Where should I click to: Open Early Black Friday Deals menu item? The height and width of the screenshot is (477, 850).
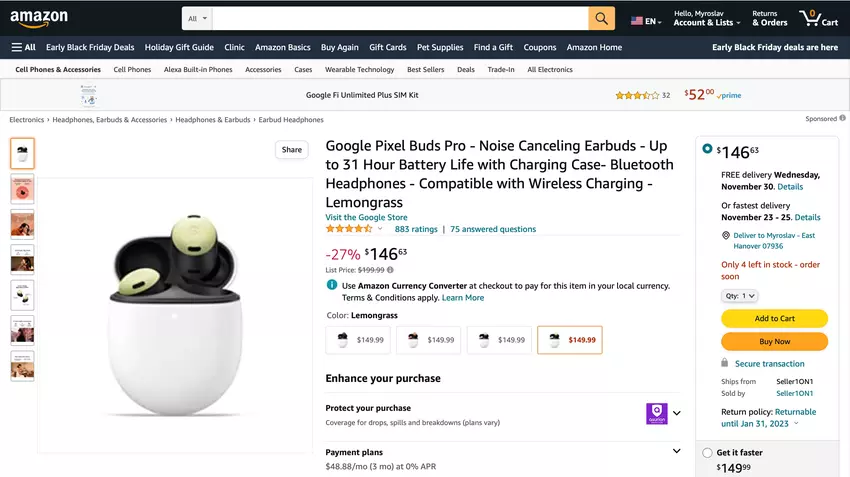point(90,47)
